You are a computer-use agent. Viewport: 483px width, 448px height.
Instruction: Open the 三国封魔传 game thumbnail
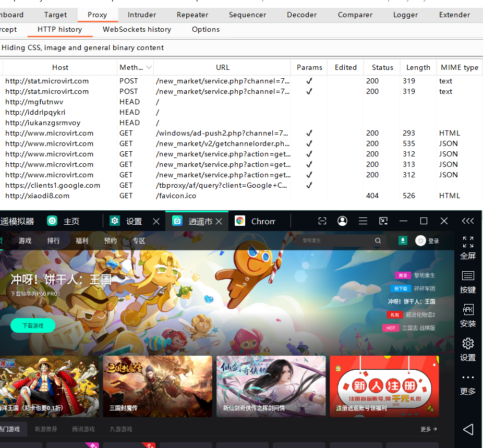[158, 386]
